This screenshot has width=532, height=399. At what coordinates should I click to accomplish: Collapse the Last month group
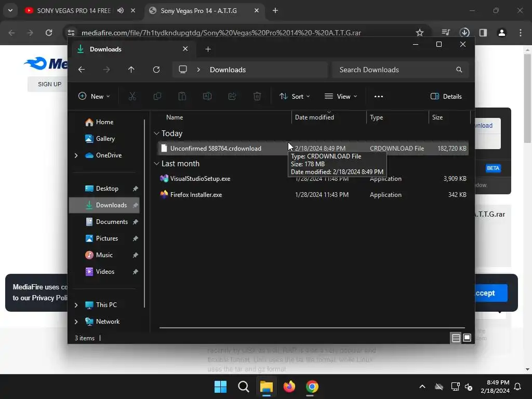tap(156, 164)
